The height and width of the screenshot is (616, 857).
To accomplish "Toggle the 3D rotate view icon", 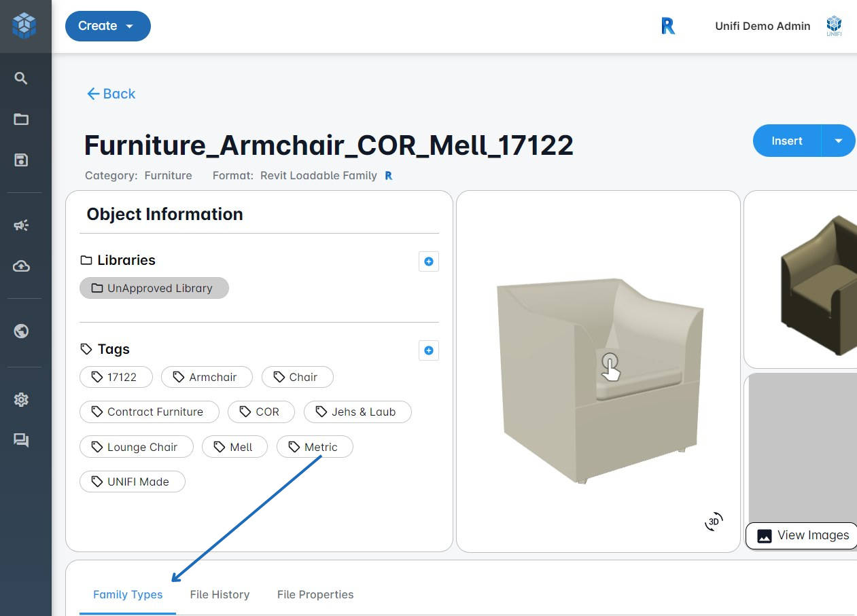I will click(x=714, y=522).
